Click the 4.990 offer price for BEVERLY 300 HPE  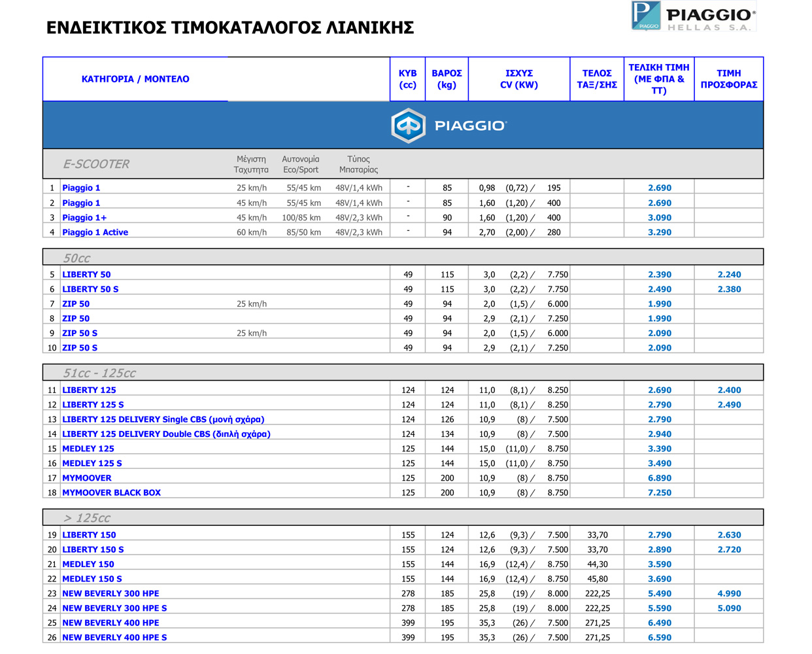coord(730,594)
